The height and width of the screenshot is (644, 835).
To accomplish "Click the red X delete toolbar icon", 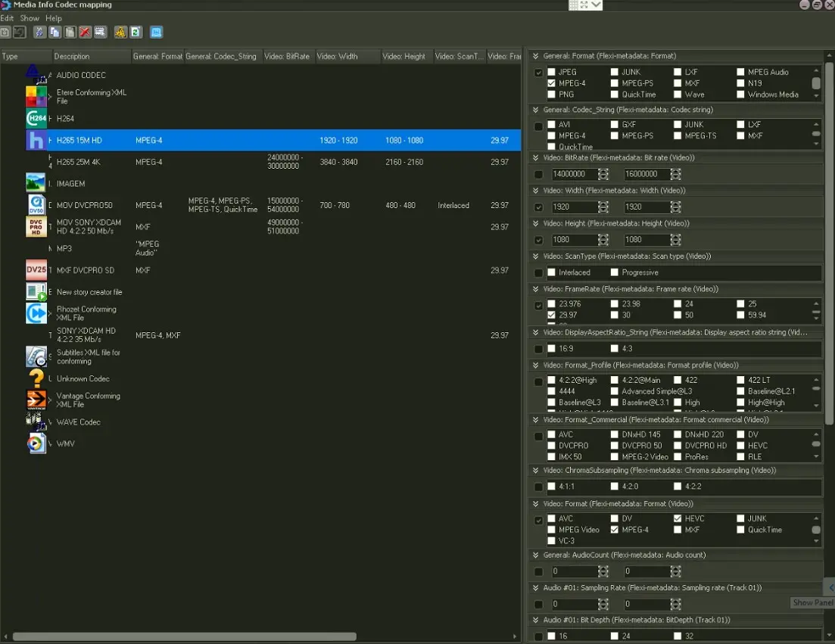I will click(x=85, y=33).
